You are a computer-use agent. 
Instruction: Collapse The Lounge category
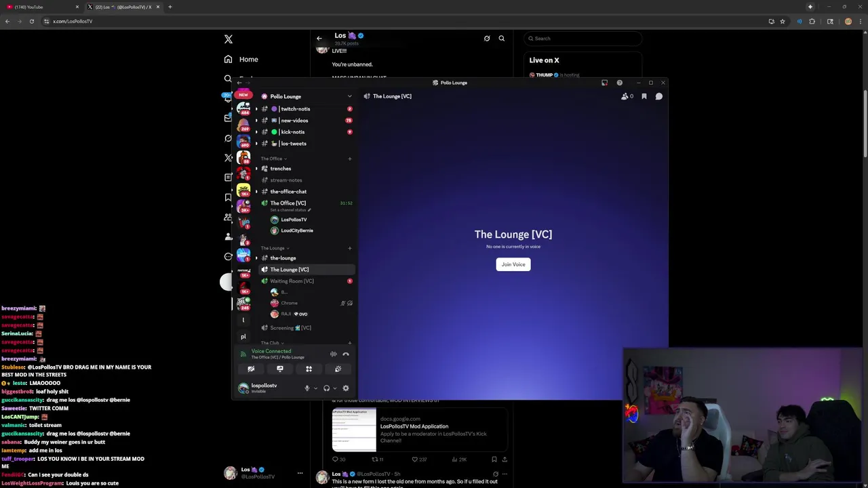[275, 248]
